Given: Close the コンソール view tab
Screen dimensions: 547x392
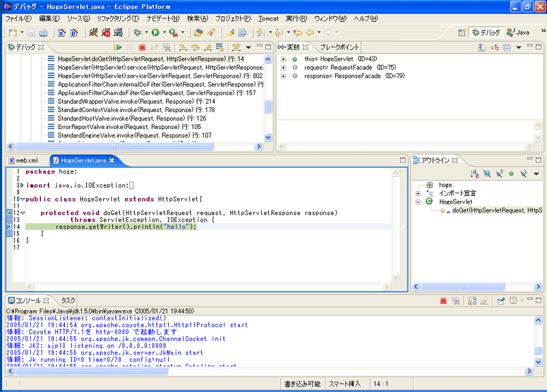Looking at the screenshot, I should pyautogui.click(x=46, y=300).
